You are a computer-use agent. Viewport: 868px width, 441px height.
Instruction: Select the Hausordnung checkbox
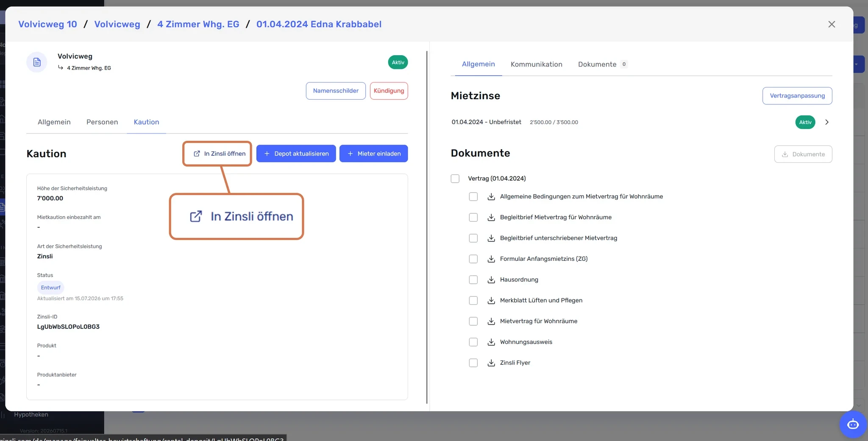point(473,280)
